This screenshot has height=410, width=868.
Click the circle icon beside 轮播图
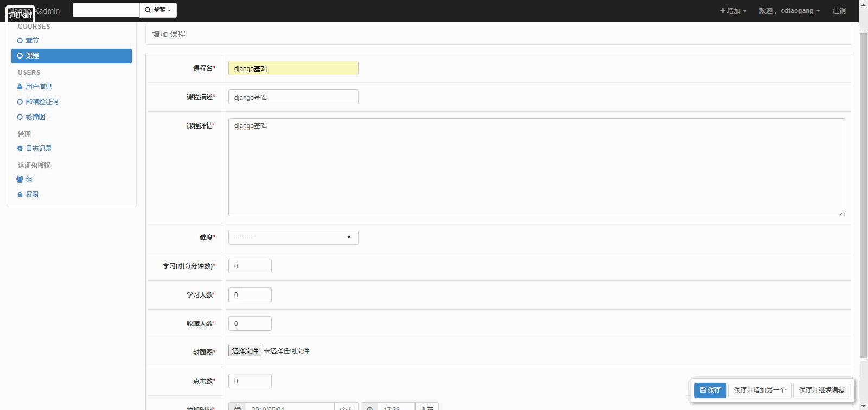[x=20, y=117]
